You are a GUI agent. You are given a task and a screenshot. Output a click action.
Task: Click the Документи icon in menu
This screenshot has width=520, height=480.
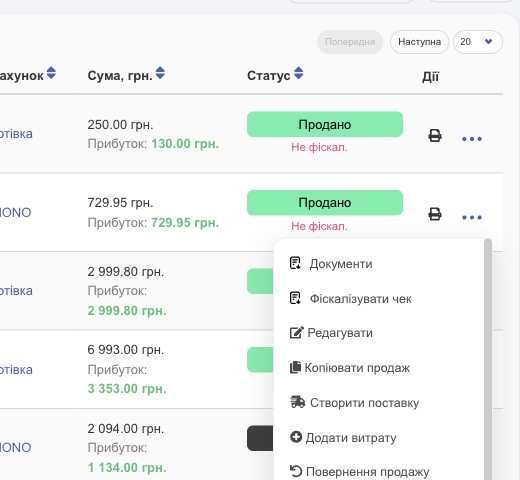coord(295,263)
